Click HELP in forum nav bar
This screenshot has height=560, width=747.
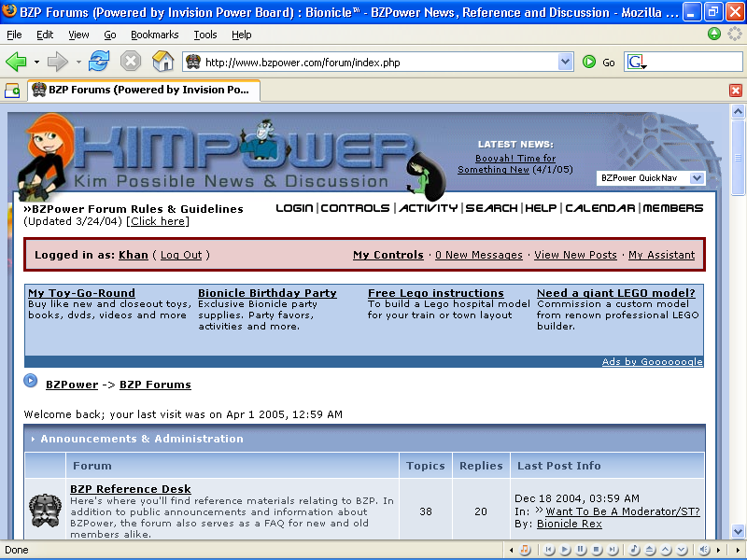541,208
